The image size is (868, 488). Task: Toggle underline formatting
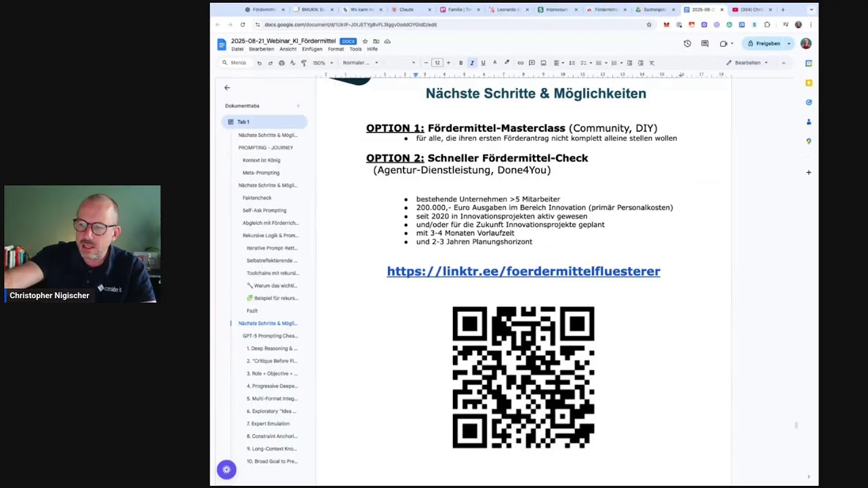483,63
